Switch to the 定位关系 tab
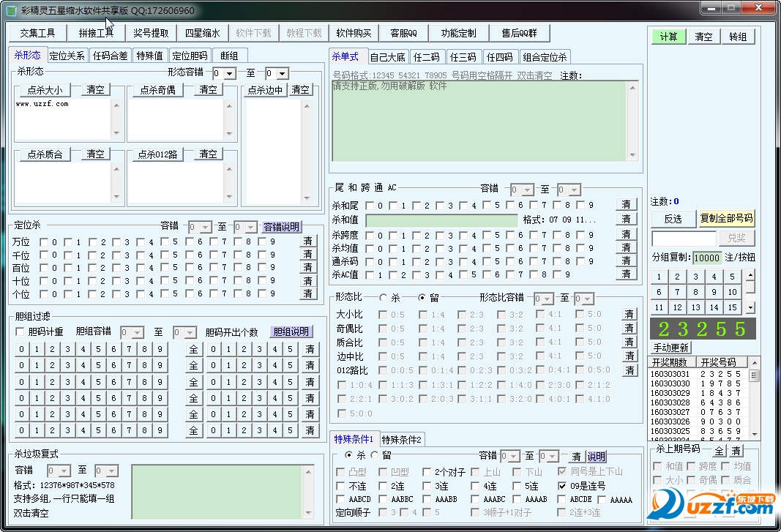The width and height of the screenshot is (781, 532). (67, 56)
